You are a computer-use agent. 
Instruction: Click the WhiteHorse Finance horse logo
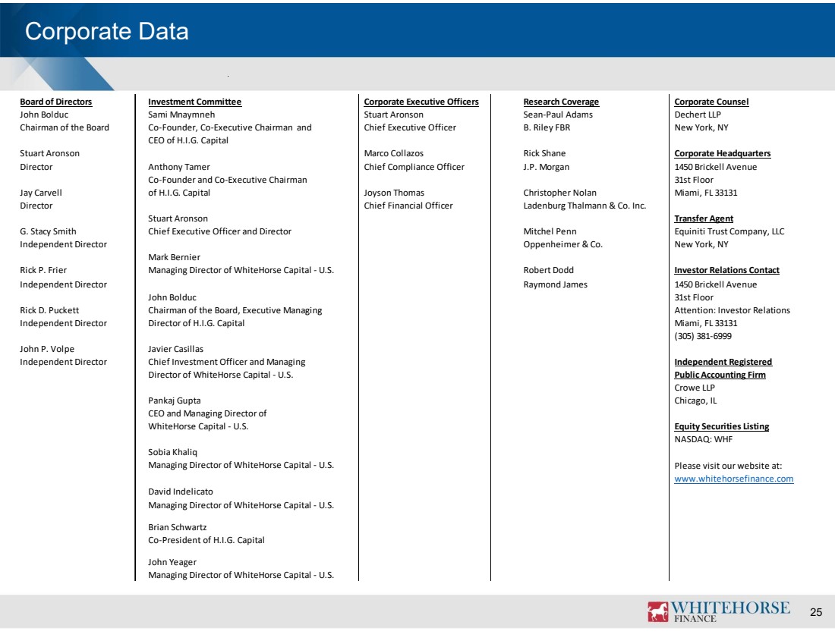658,611
